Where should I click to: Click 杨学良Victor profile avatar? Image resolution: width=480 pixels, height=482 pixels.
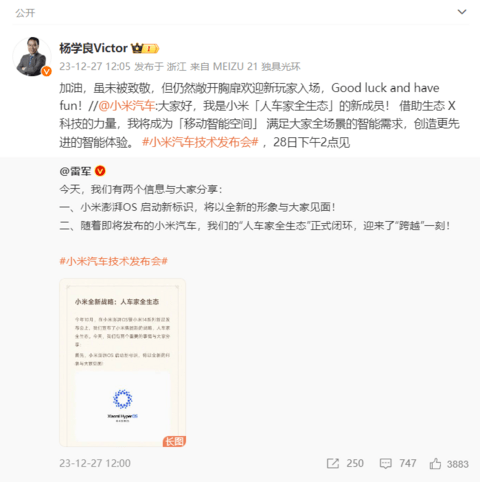pyautogui.click(x=32, y=57)
